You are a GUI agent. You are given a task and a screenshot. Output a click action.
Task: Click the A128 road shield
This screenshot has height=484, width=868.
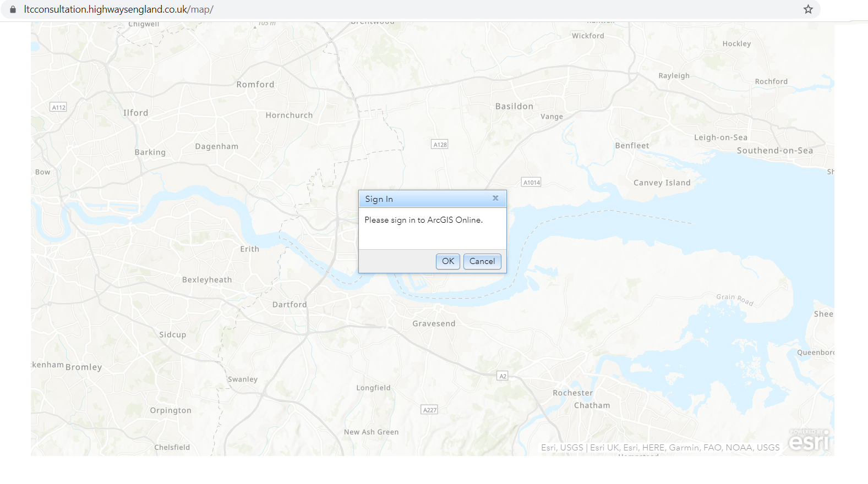pyautogui.click(x=440, y=145)
